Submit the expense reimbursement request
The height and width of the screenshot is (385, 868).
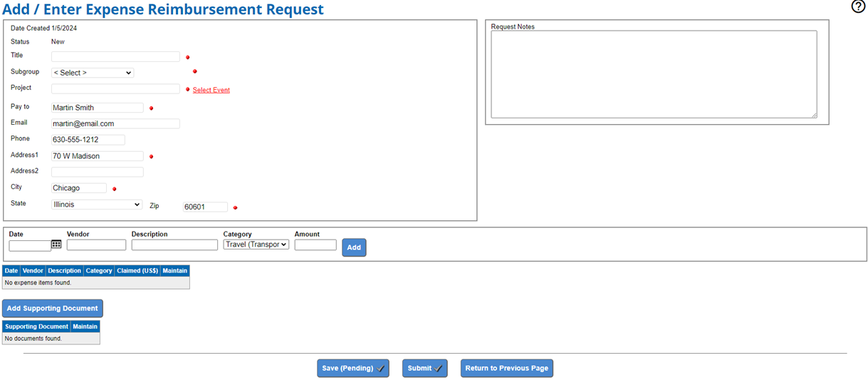coord(424,369)
